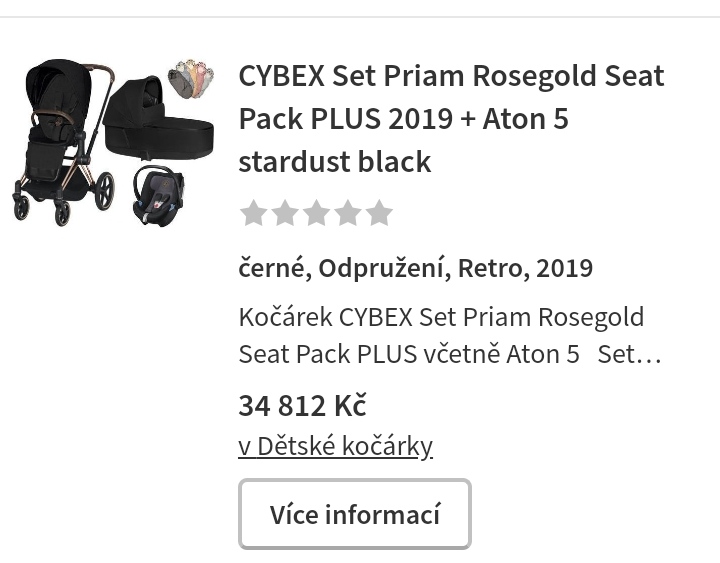
Task: Click the "2019" year attribute
Action: pyautogui.click(x=565, y=268)
